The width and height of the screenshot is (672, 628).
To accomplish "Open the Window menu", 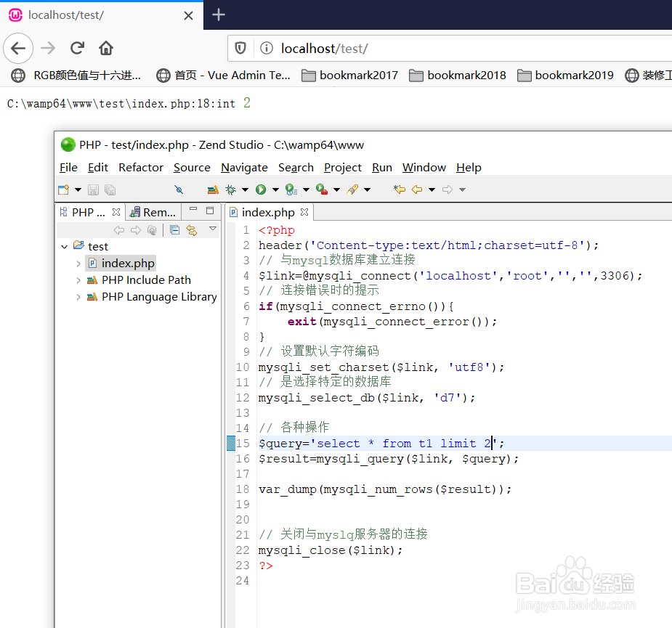I will point(424,168).
